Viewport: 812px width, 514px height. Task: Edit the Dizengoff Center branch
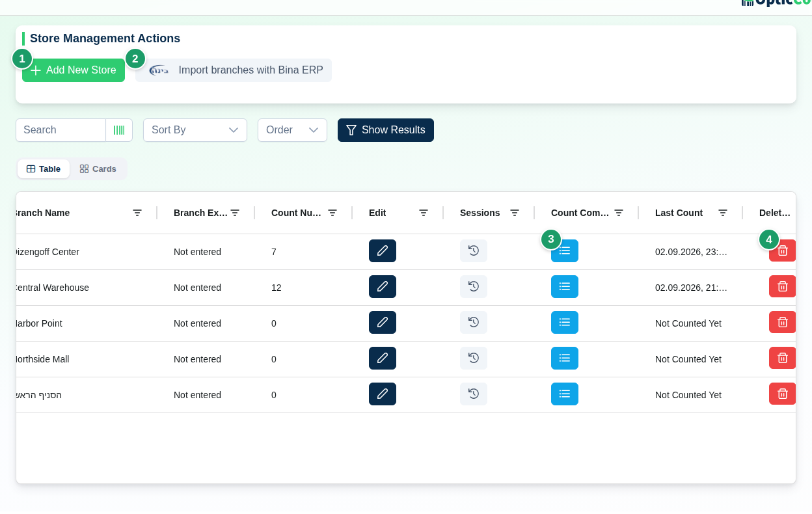(383, 250)
